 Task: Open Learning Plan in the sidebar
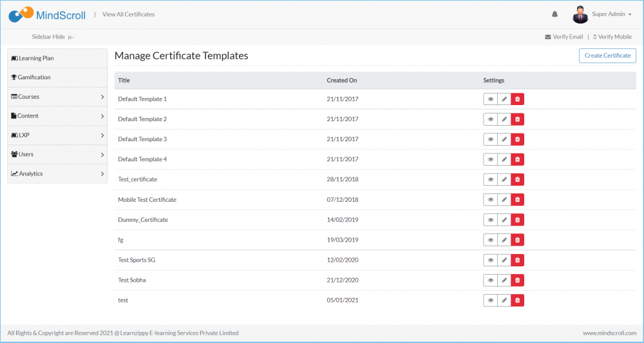tap(57, 59)
